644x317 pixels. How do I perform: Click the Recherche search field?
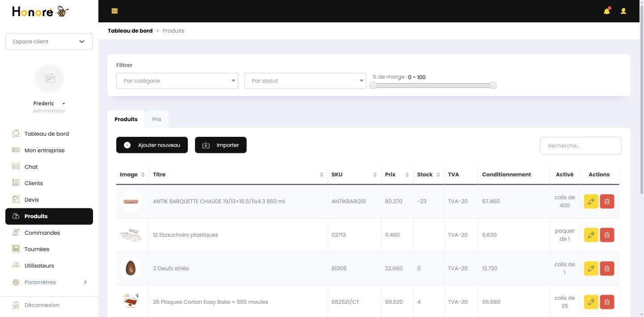[580, 146]
